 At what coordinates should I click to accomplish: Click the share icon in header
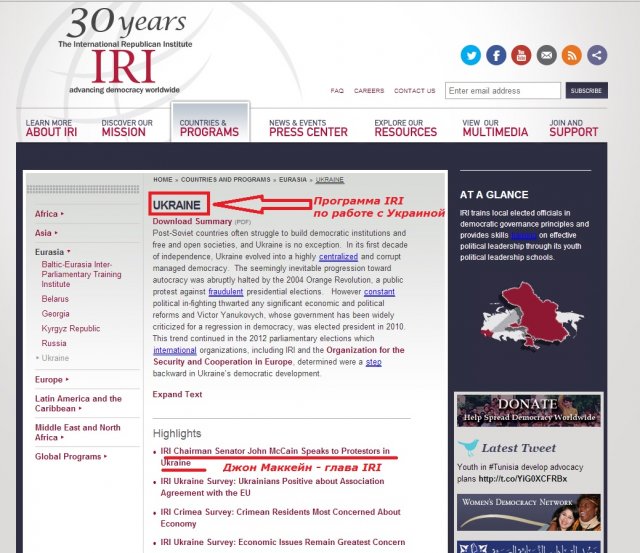(x=596, y=56)
